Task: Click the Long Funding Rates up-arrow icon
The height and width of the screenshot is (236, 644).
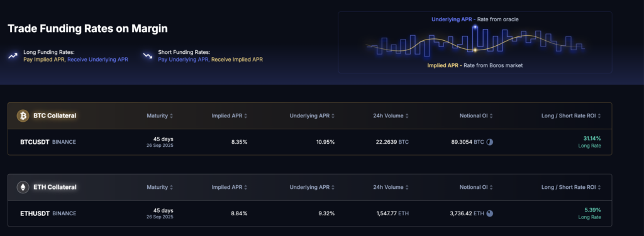Action: pos(13,56)
